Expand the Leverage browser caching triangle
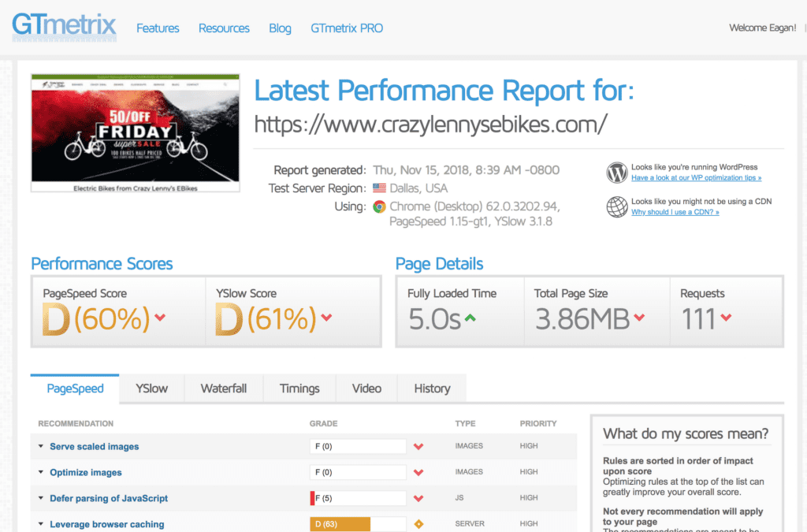This screenshot has height=532, width=807. 41,524
